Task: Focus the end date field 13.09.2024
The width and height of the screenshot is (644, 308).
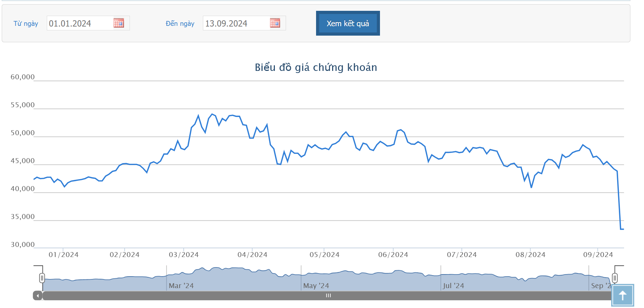Action: pyautogui.click(x=236, y=23)
